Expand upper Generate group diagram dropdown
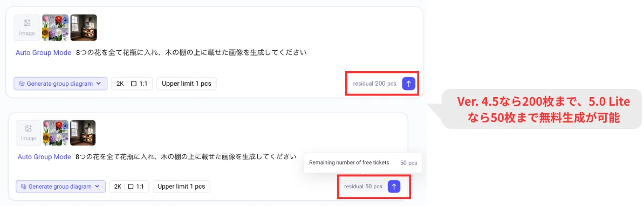The width and height of the screenshot is (644, 206). coord(60,83)
